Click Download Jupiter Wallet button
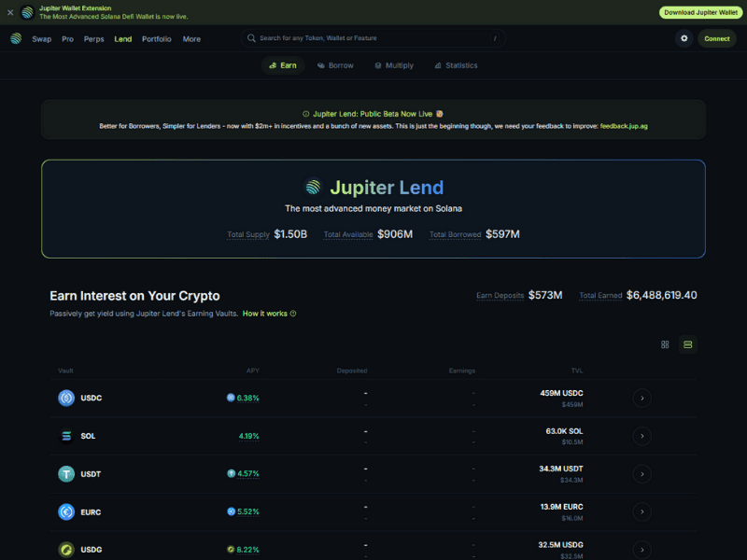The height and width of the screenshot is (560, 747). coord(700,12)
